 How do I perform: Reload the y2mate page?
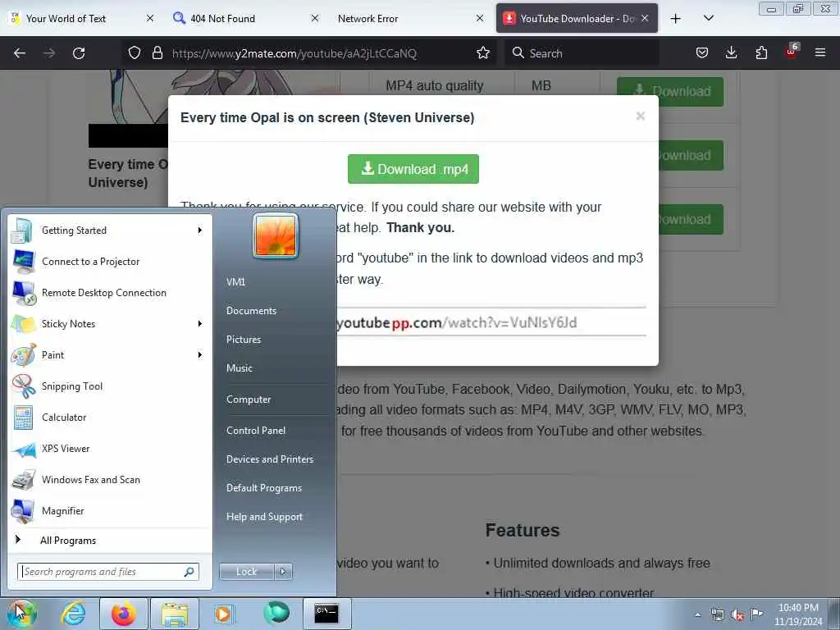click(79, 53)
